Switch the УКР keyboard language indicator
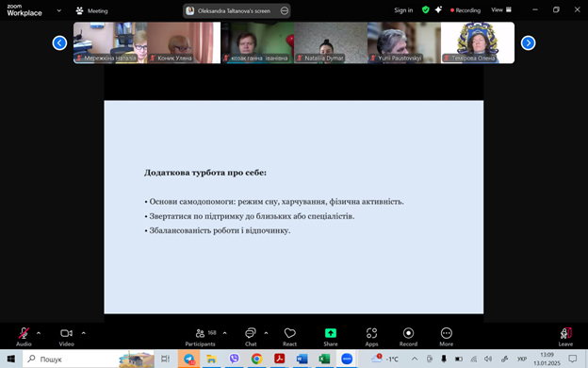 (x=522, y=359)
